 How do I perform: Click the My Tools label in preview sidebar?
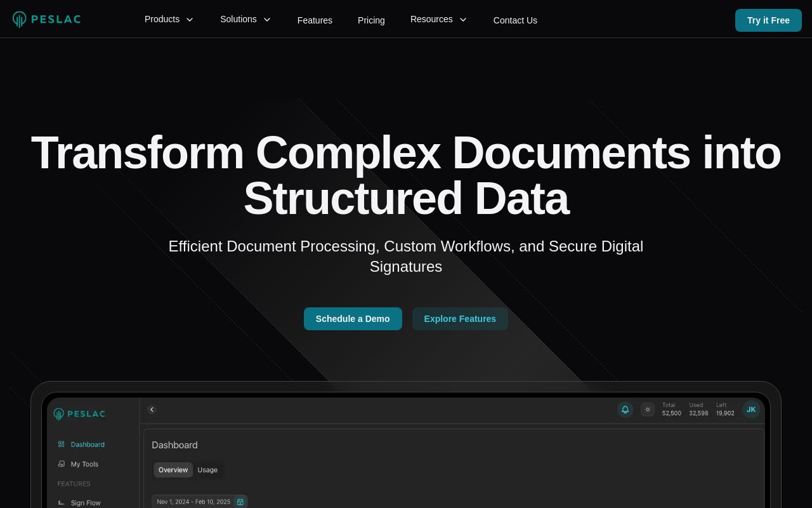coord(84,464)
